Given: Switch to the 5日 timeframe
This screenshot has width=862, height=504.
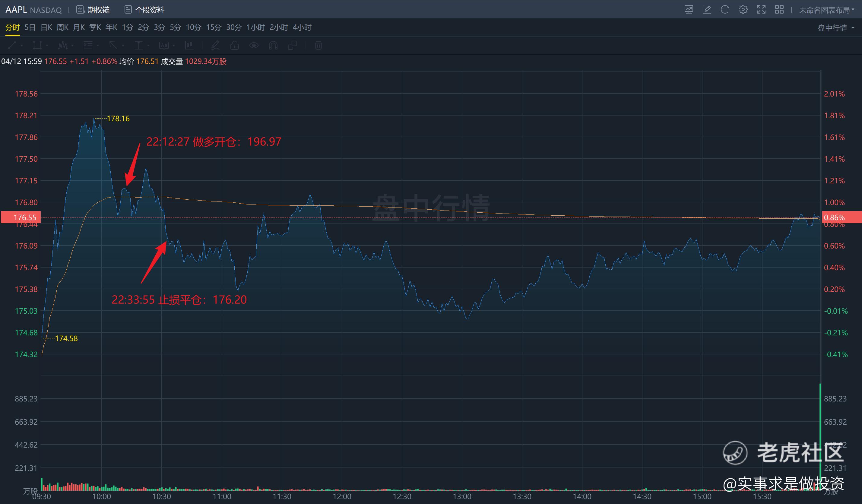Looking at the screenshot, I should [30, 27].
